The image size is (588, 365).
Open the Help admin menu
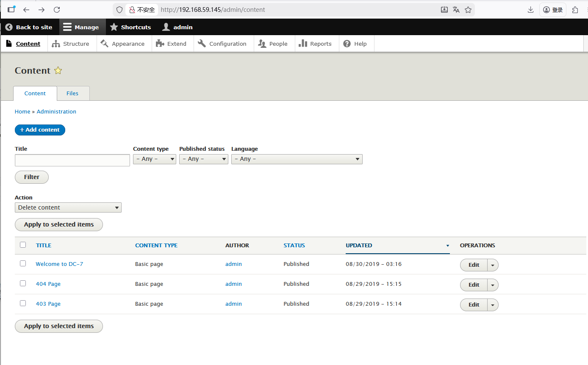pos(356,44)
